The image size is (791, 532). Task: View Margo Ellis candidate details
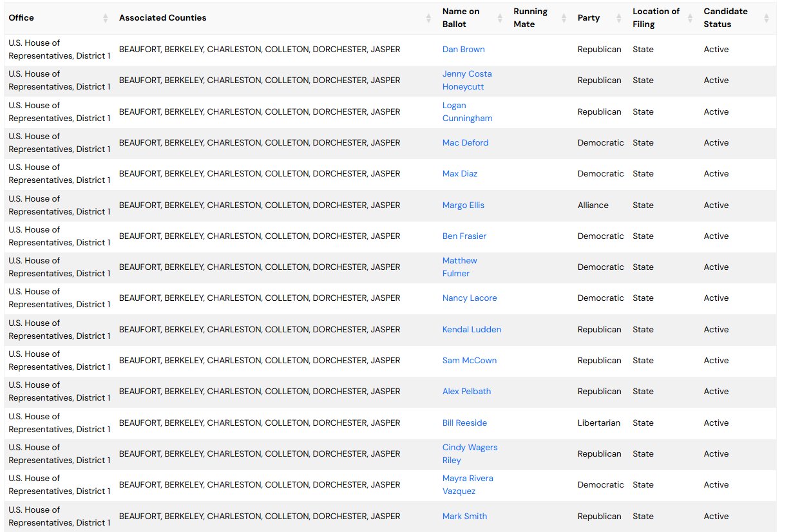[463, 205]
